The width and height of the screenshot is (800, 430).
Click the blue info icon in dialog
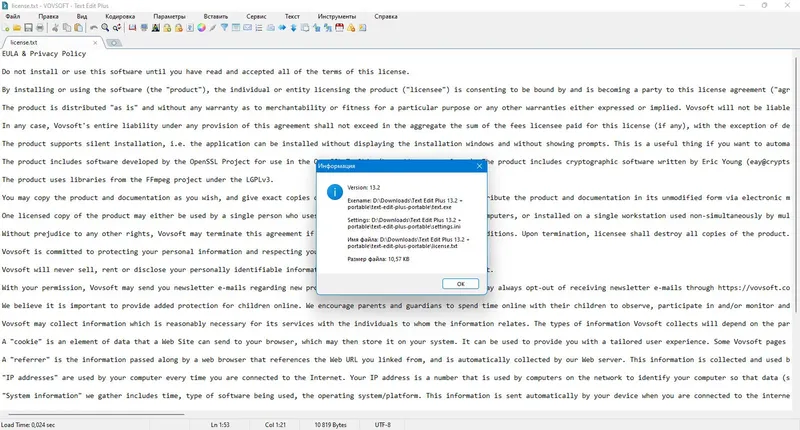tap(335, 192)
